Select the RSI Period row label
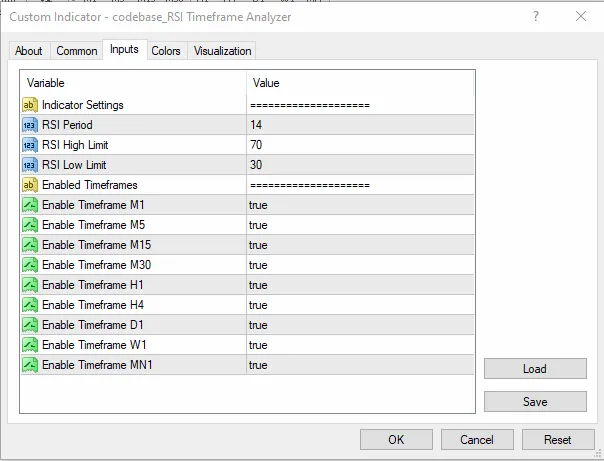Screen dimensions: 604x461 [67, 125]
